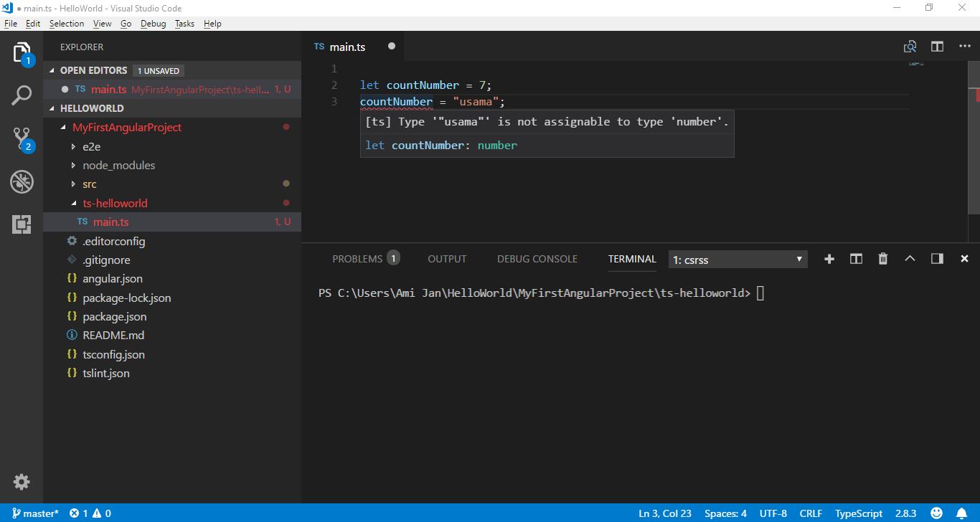Open the Explorer view in activity bar
The width and height of the screenshot is (980, 522).
click(x=22, y=53)
